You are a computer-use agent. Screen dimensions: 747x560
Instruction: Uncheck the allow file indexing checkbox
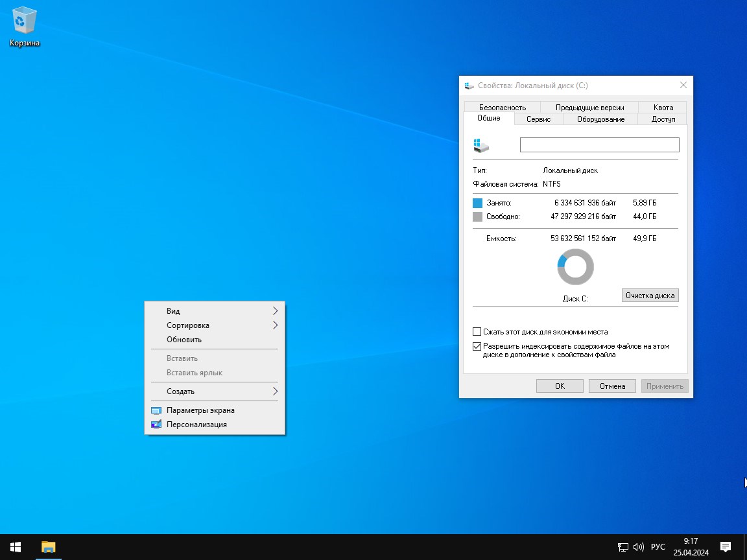(477, 347)
